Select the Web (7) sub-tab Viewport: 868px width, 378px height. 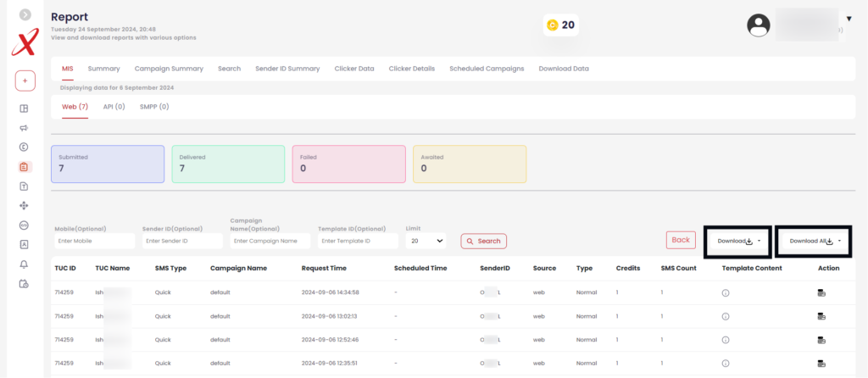tap(75, 106)
